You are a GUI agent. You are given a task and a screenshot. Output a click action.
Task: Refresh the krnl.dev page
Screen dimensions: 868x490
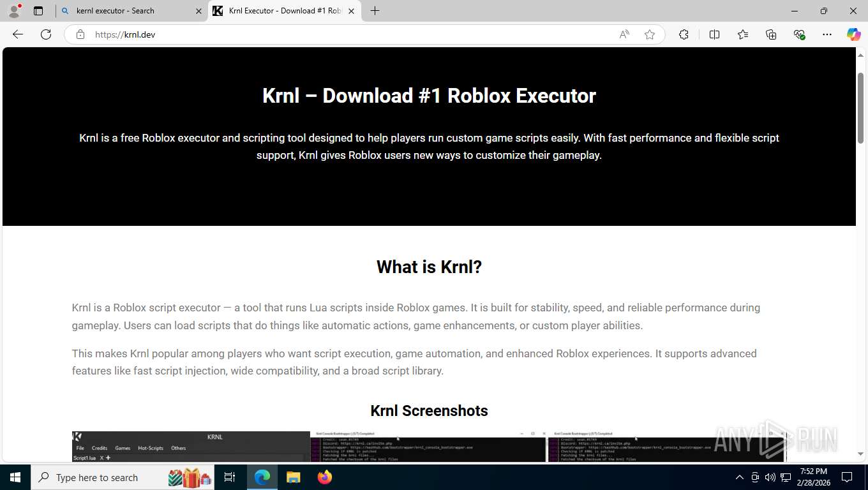point(46,34)
